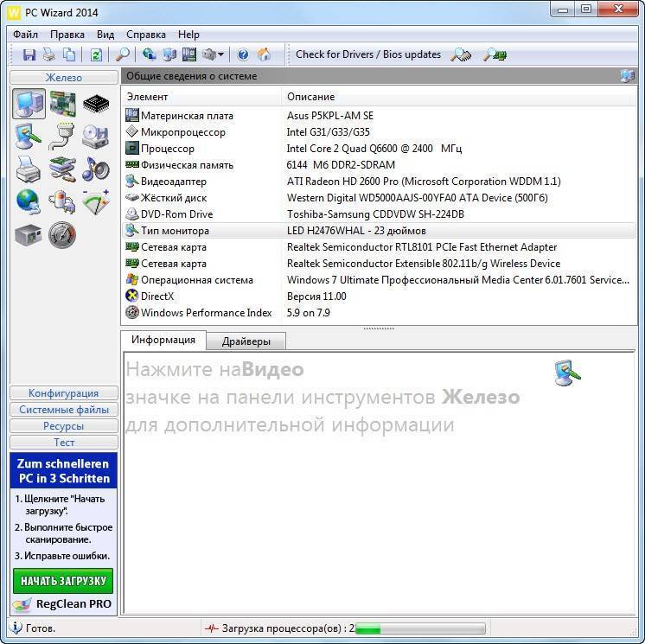This screenshot has height=644, width=645.
Task: Click Check for Drivers / Bios updates label
Action: tap(368, 54)
